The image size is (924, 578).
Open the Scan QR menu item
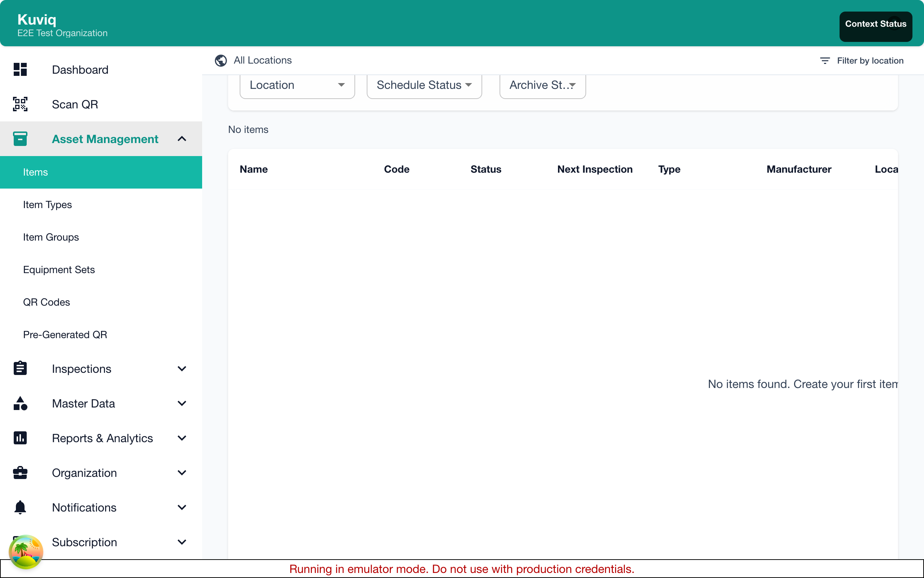(x=101, y=104)
